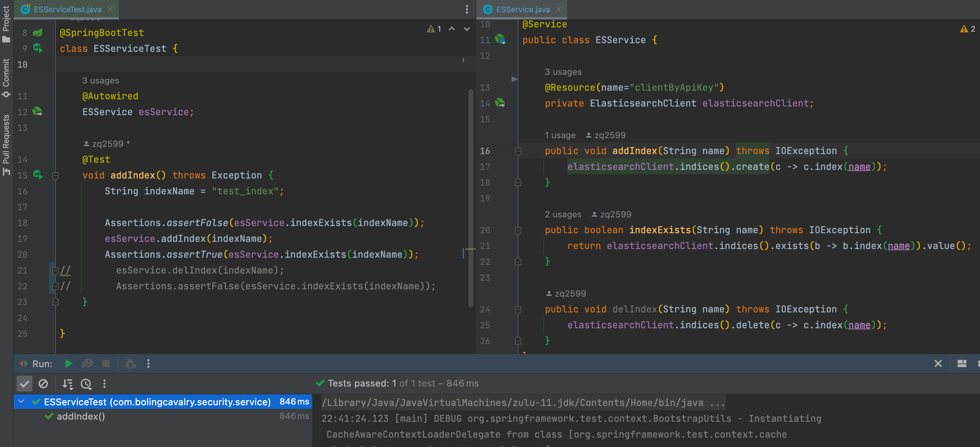Run addIndex test via its gutter run icon
This screenshot has width=980, height=447.
coord(37,175)
